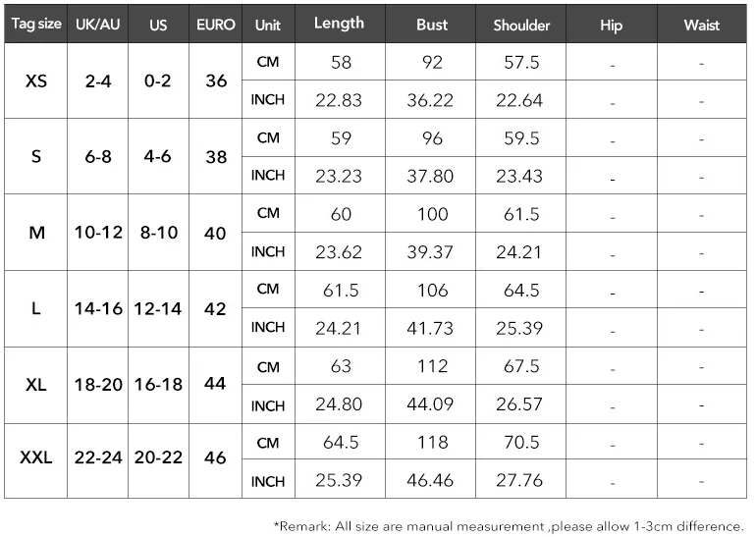Click the manual measurement remark text
This screenshot has width=756, height=537.
click(509, 524)
